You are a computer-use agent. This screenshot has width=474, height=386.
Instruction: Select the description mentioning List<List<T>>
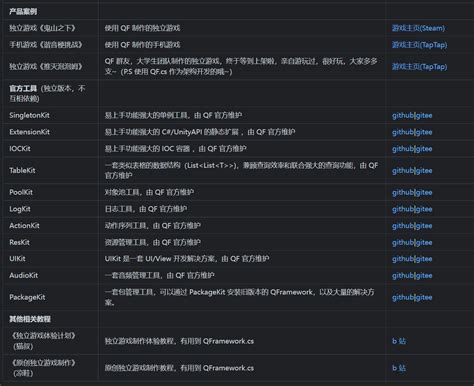241,170
